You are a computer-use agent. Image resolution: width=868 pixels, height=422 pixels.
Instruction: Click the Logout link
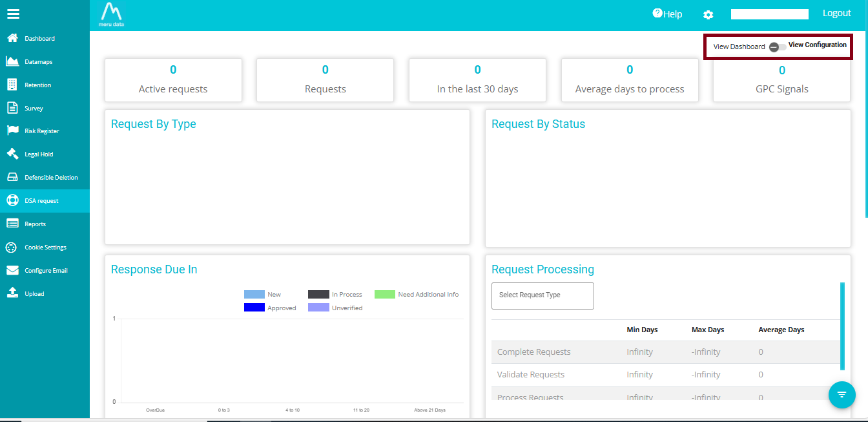(836, 14)
